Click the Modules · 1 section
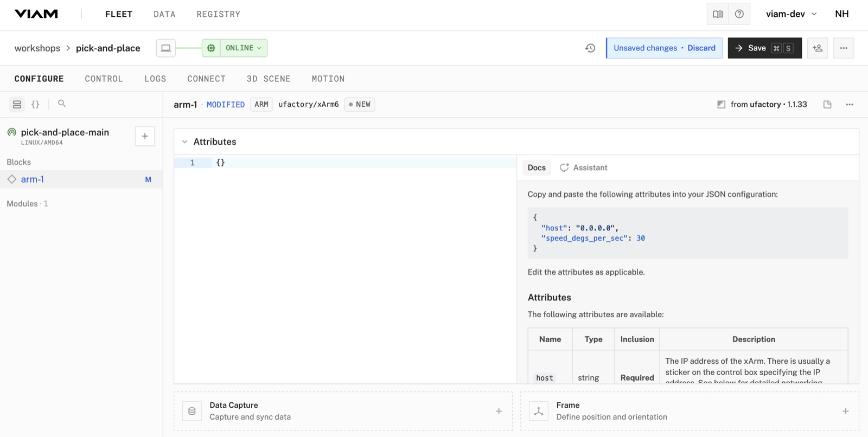This screenshot has width=868, height=437. (x=27, y=204)
